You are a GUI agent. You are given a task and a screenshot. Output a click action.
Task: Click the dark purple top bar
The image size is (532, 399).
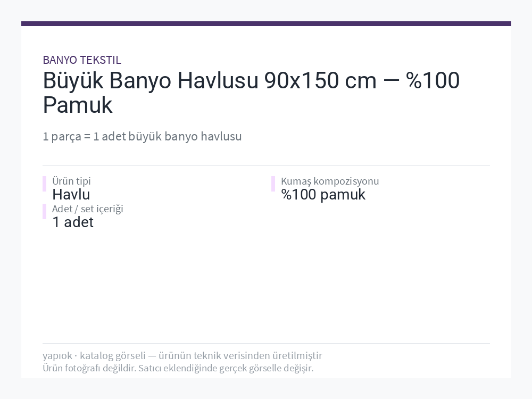(x=266, y=24)
